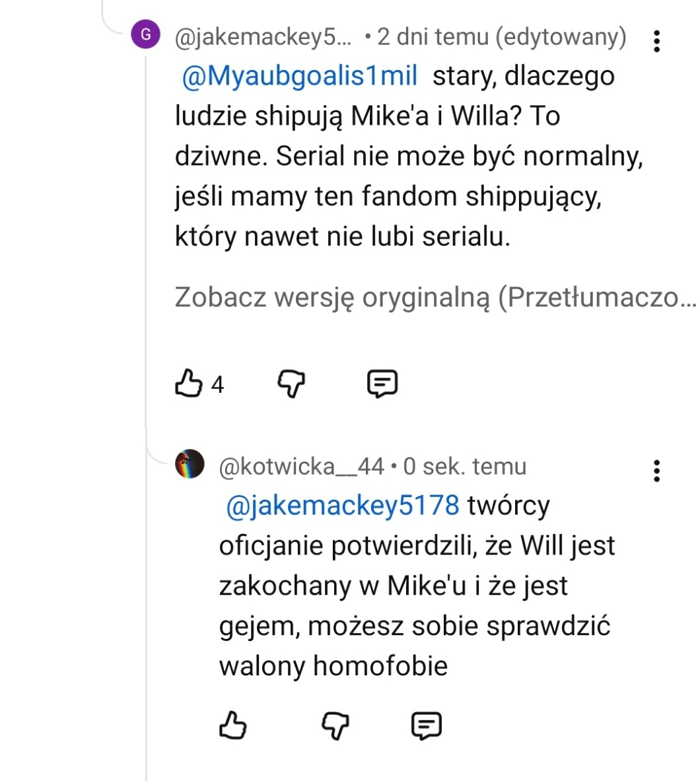Like the comment by @jakemackey5

click(x=188, y=383)
